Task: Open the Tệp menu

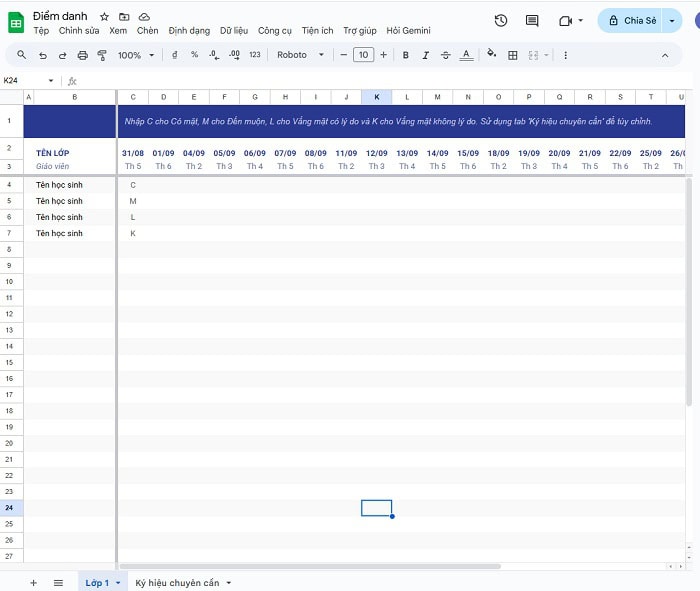Action: (41, 30)
